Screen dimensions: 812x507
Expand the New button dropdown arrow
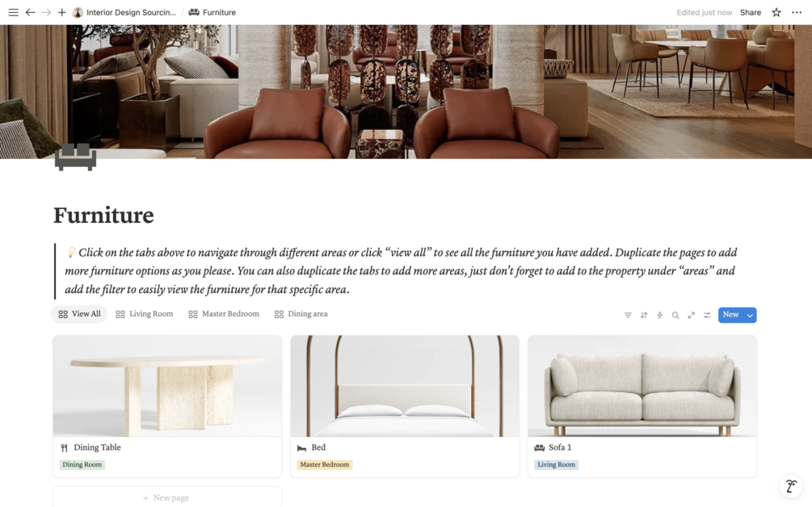point(750,315)
